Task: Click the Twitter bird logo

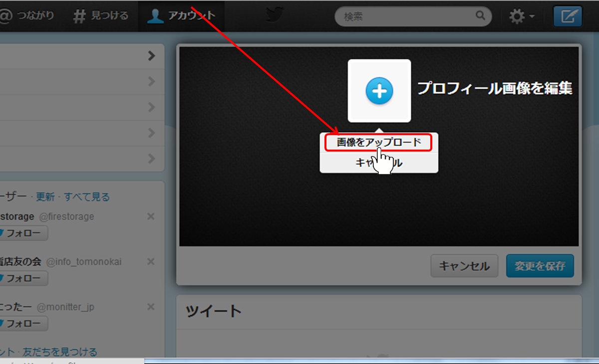Action: [x=274, y=14]
